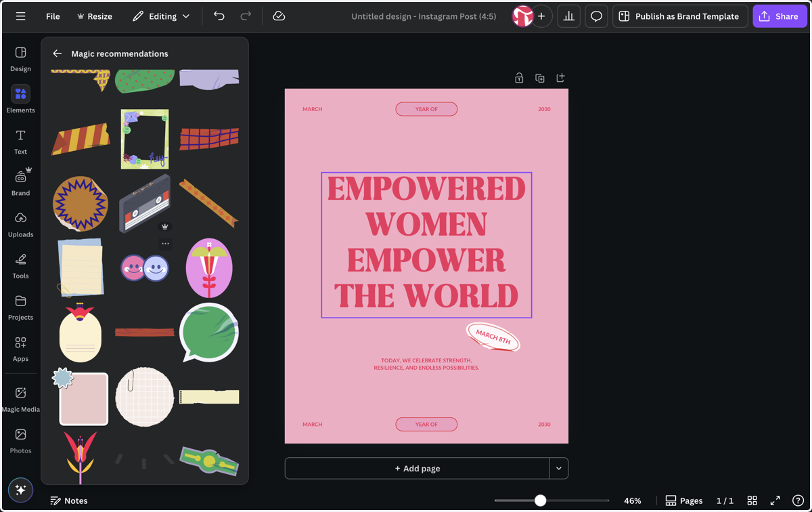Open more options for smiley faces element
812x512 pixels.
coord(165,244)
